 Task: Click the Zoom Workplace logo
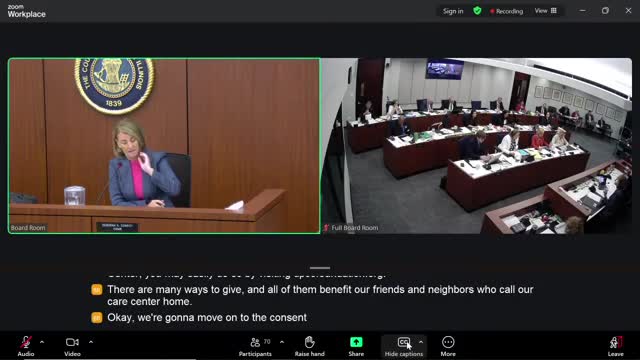(x=27, y=11)
